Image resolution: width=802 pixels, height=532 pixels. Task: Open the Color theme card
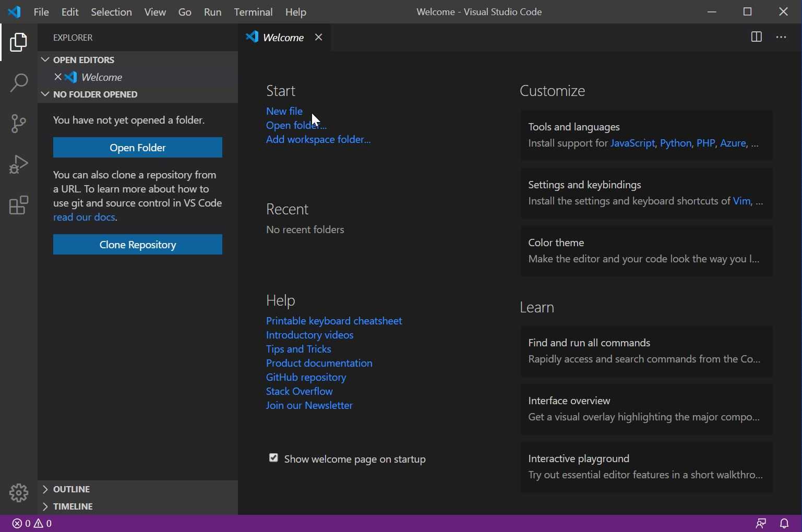click(647, 251)
